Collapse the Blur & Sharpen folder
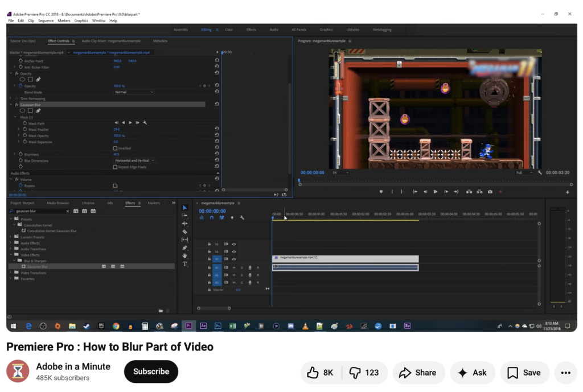Screen dimensions: 583x392 point(14,261)
